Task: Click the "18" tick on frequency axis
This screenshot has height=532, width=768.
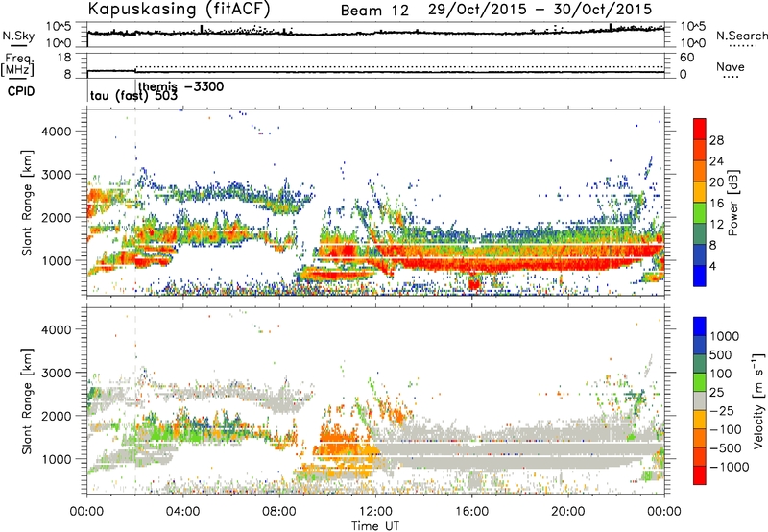Action: tap(64, 58)
